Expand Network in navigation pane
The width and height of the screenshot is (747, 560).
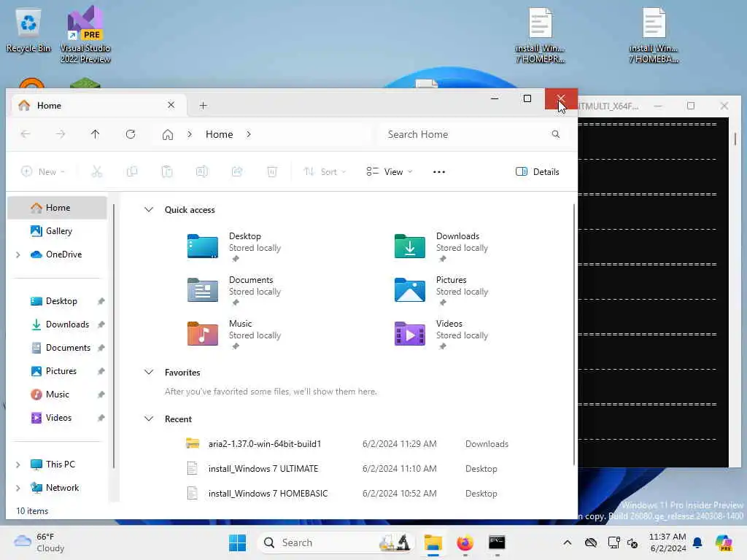coord(18,488)
